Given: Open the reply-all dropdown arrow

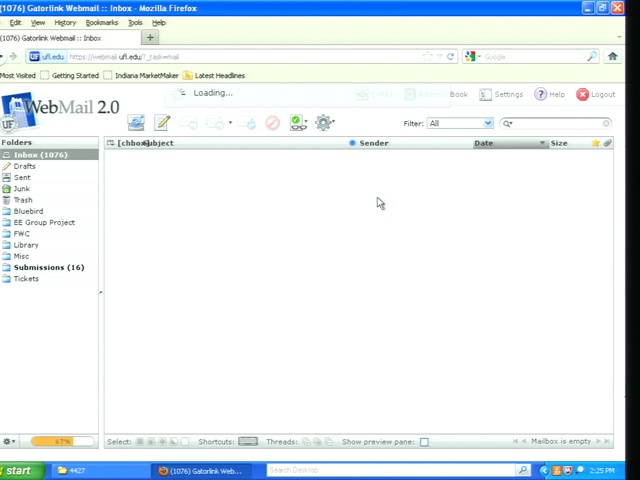Looking at the screenshot, I should coord(230,122).
